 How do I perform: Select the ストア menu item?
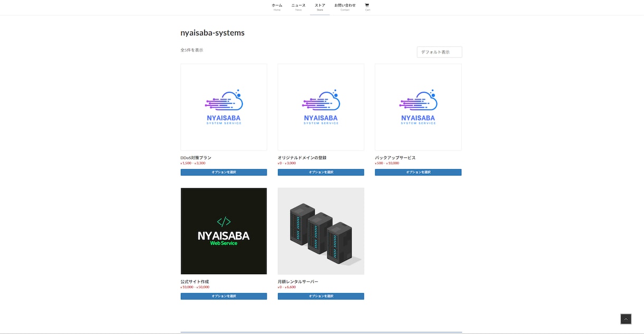point(320,7)
